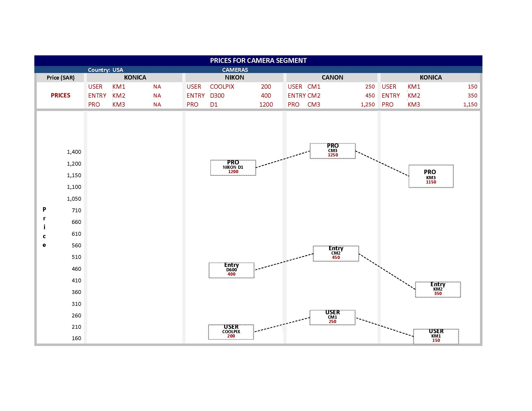
Task: Click Canon price 450 in table
Action: coord(370,96)
